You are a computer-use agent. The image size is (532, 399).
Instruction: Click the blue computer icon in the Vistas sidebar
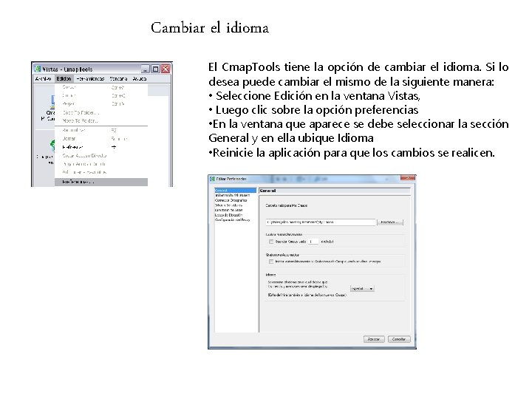(x=52, y=101)
